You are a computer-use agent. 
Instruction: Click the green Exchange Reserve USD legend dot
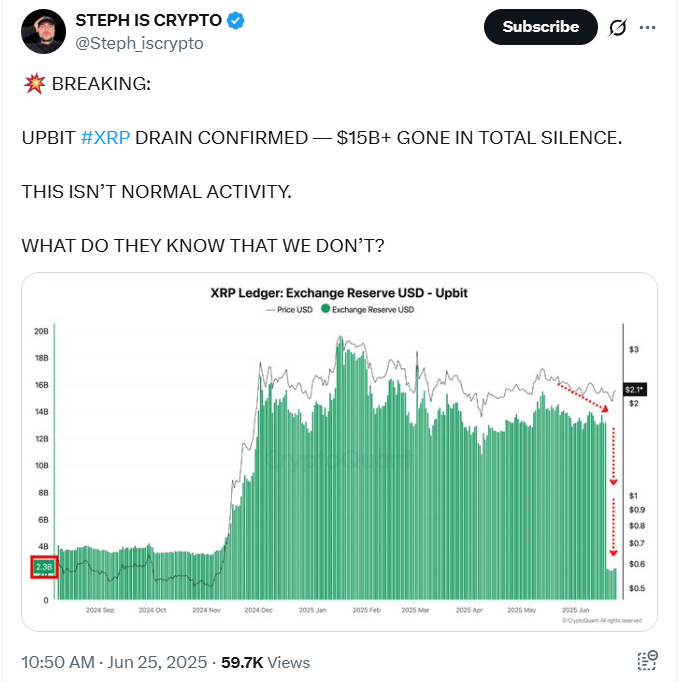tap(325, 309)
